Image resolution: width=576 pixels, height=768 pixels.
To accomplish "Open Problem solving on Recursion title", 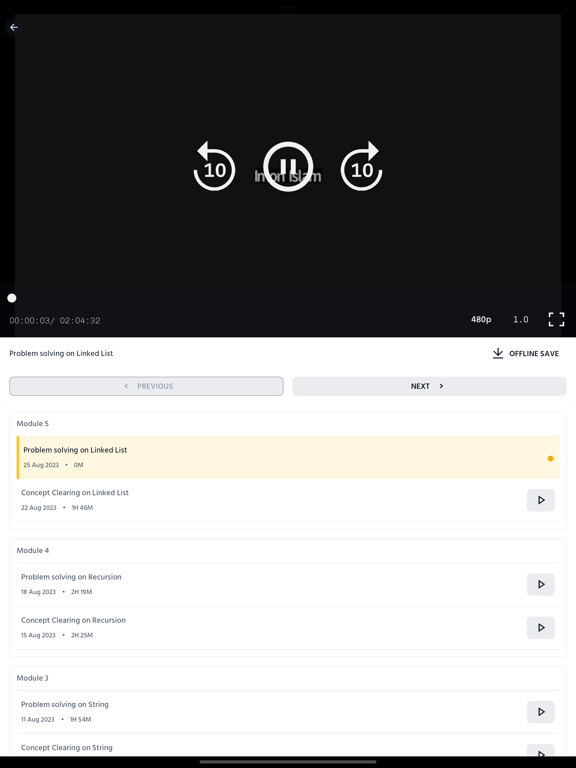I will pyautogui.click(x=71, y=576).
